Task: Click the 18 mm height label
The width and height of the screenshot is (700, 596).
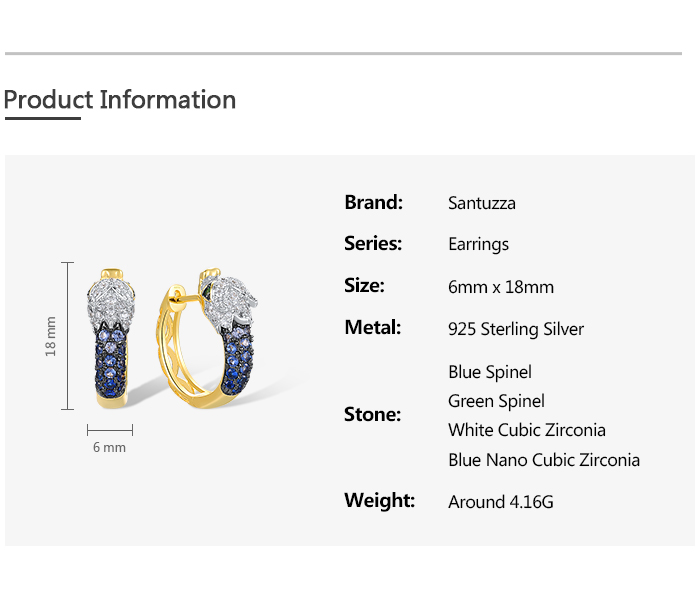Action: tap(51, 336)
